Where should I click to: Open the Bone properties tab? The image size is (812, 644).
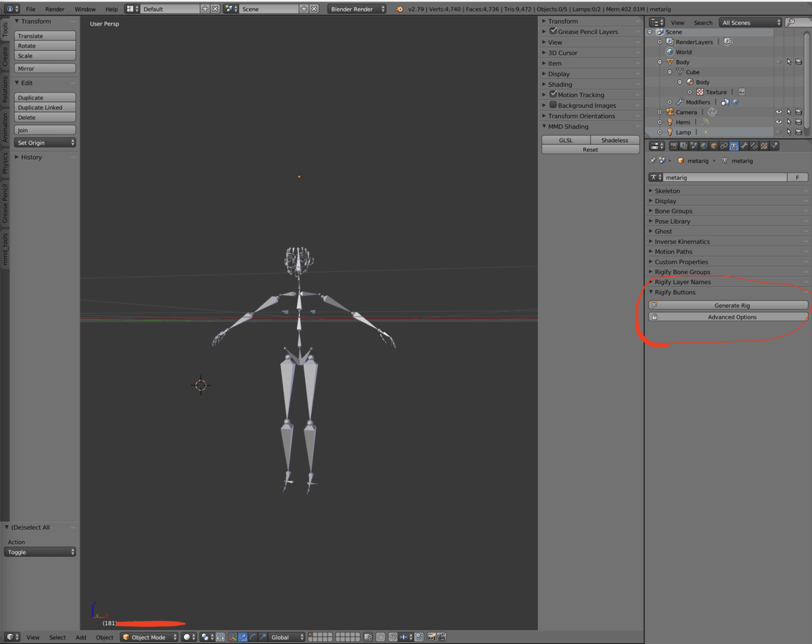[x=744, y=145]
